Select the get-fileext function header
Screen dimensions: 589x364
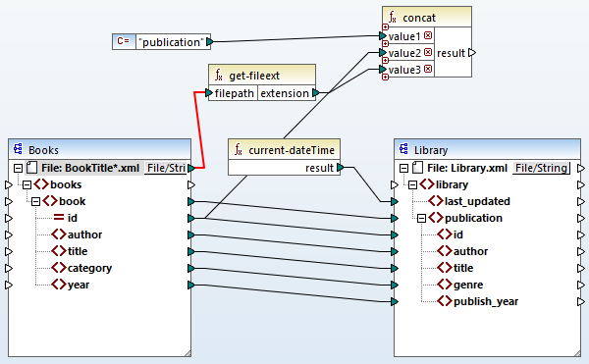pyautogui.click(x=262, y=76)
